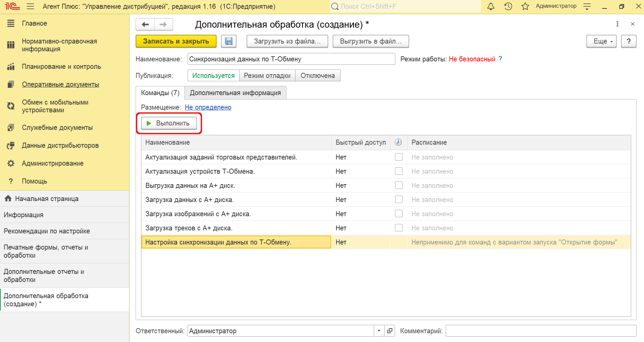Click the Наименование column header in the commands table
Screen dimensions: 644x342
tap(236, 142)
